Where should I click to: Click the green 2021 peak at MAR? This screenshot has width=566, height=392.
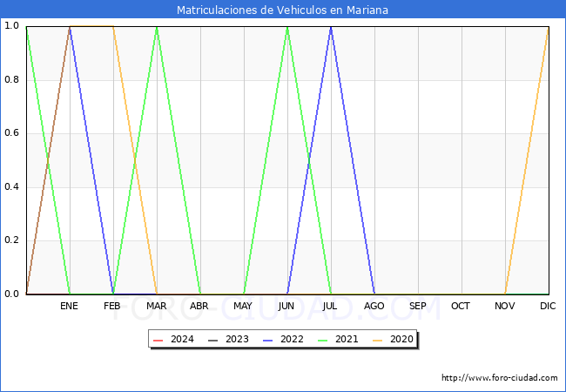point(157,27)
